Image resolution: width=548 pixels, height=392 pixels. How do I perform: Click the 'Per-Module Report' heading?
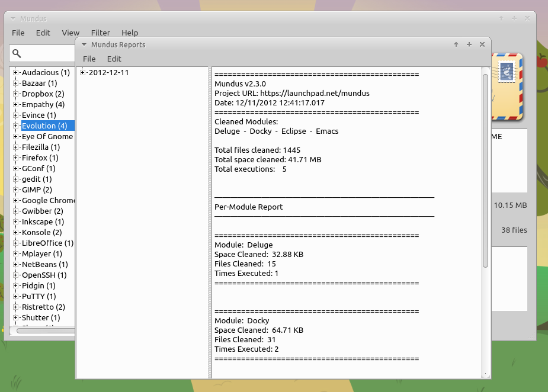coord(248,207)
